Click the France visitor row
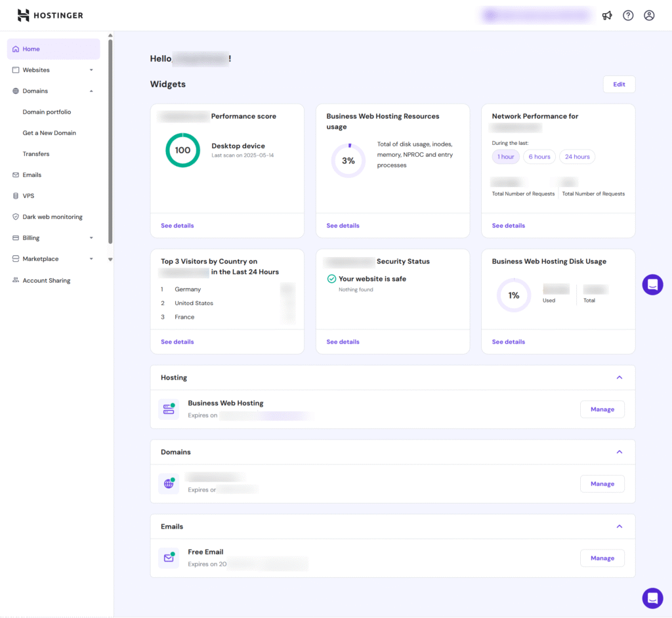672x618 pixels. [227, 317]
